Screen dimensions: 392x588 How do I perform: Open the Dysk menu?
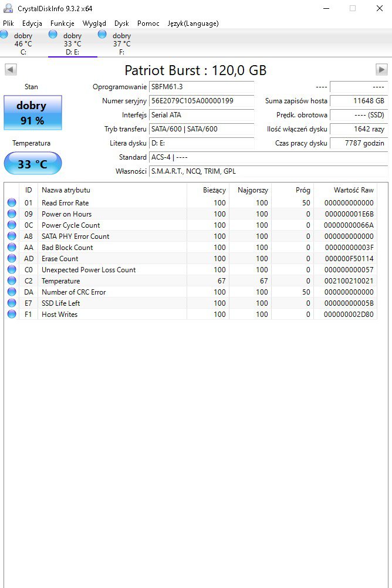121,23
